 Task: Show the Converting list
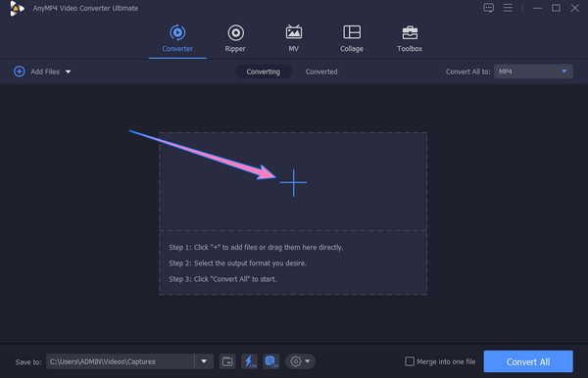264,71
